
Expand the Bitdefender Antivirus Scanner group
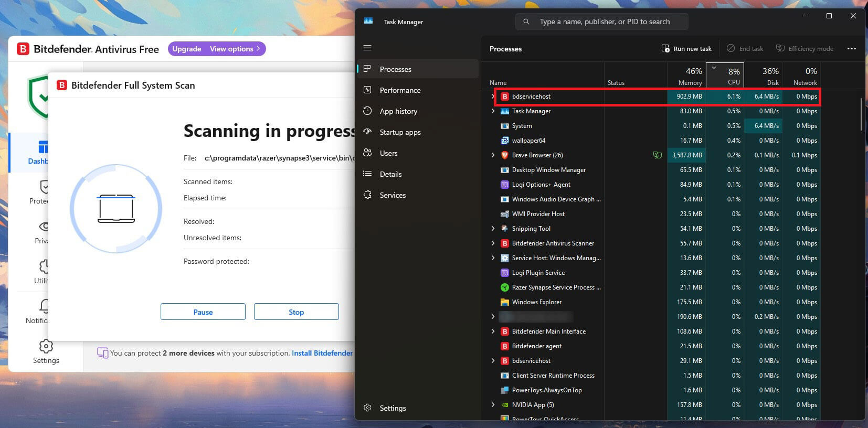(493, 243)
